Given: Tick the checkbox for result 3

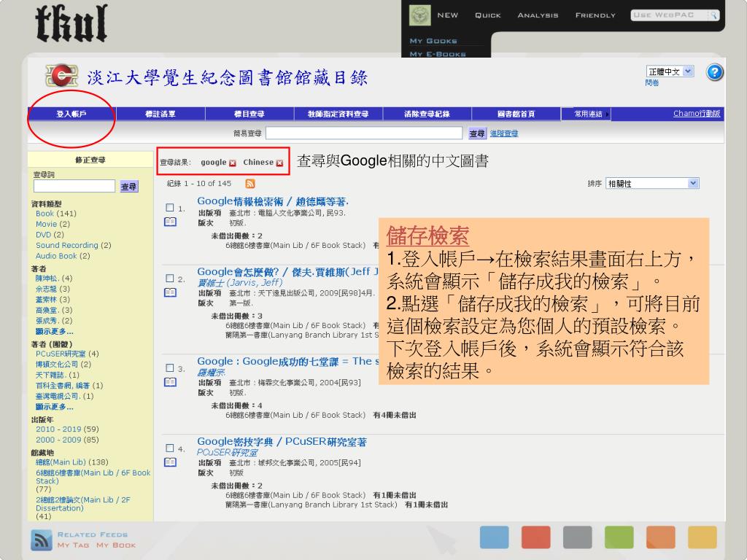Looking at the screenshot, I should [x=169, y=367].
